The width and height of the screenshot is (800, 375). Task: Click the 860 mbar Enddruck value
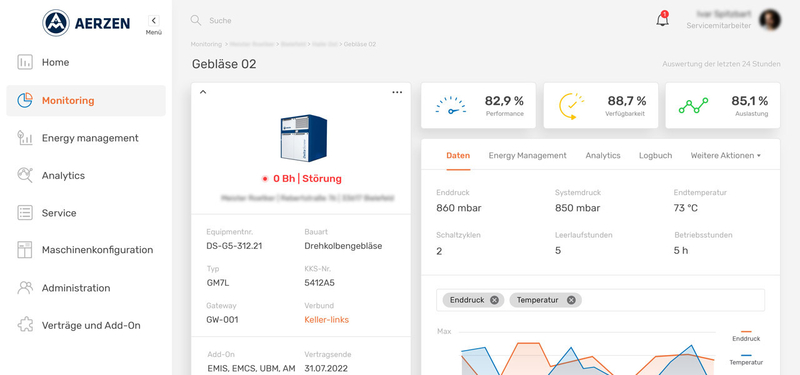(x=459, y=208)
